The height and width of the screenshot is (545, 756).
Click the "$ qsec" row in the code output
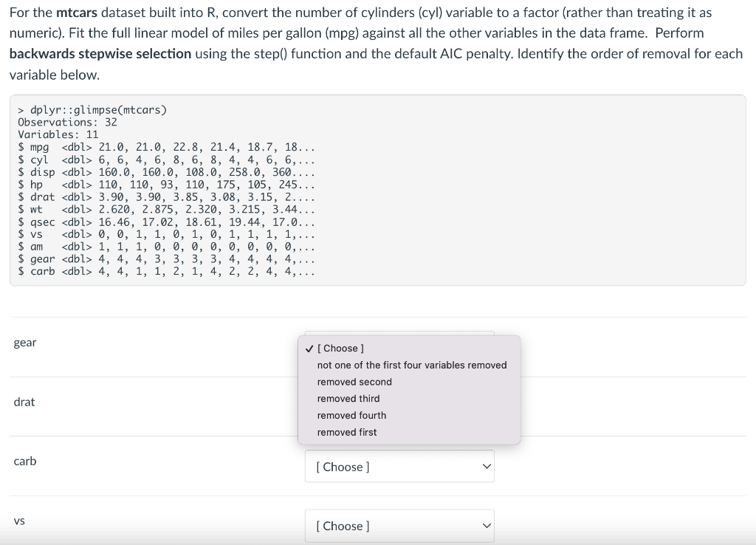(166, 222)
